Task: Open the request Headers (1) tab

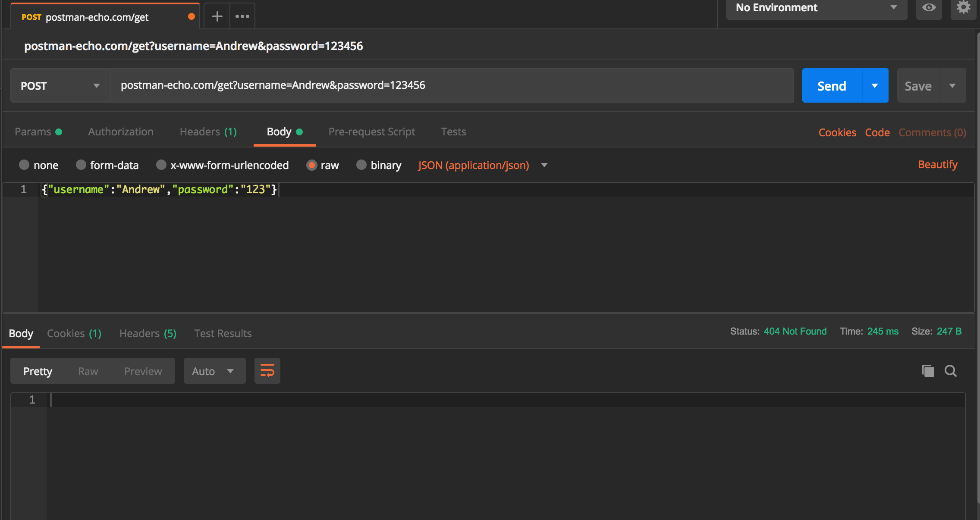Action: [208, 132]
